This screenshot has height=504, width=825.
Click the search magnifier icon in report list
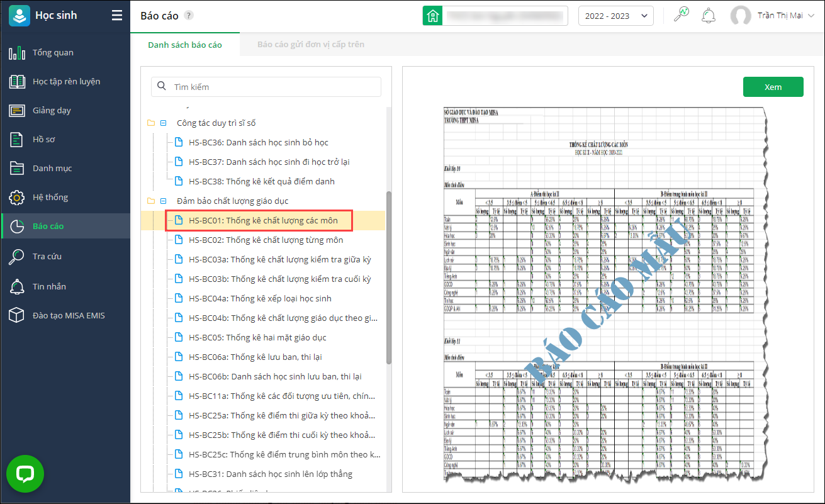click(162, 86)
